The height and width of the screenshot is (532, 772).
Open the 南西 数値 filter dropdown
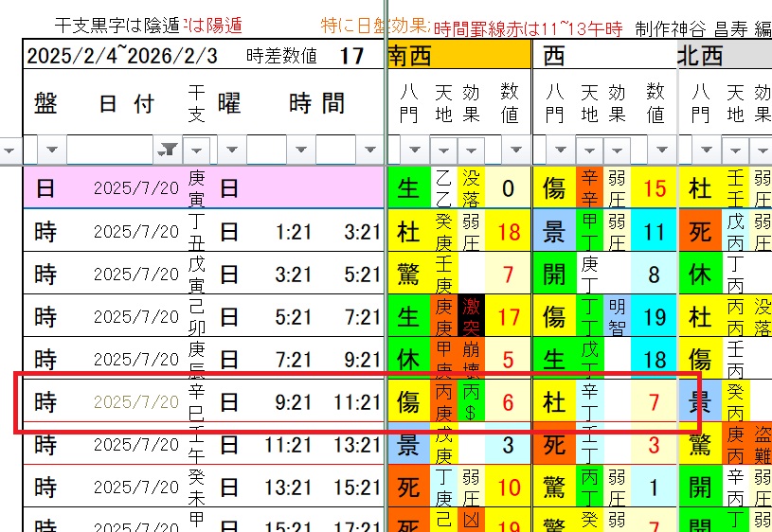[x=515, y=150]
